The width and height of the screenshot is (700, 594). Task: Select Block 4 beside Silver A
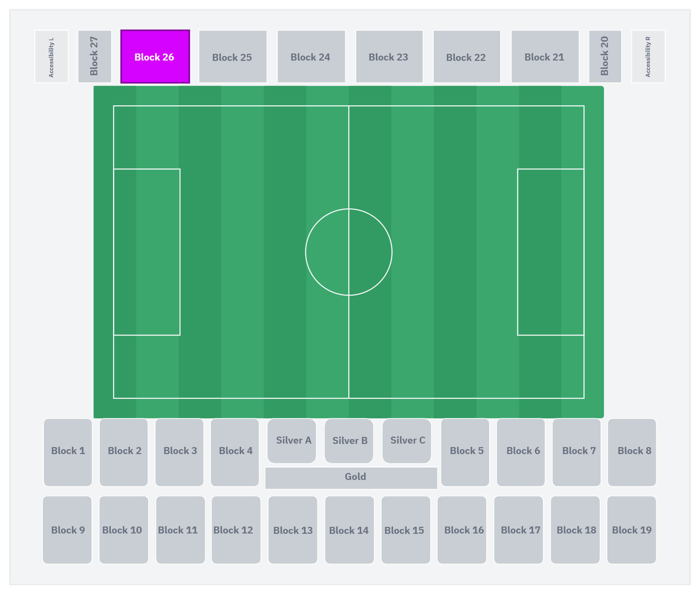tap(235, 452)
